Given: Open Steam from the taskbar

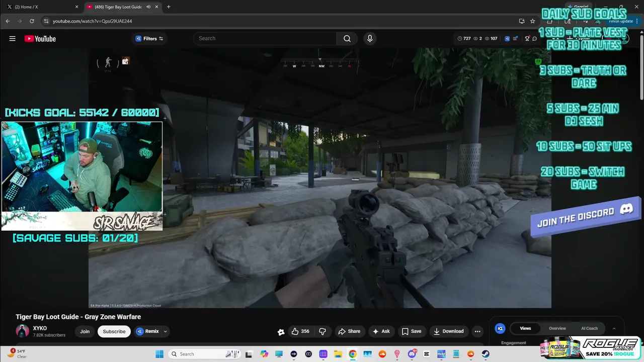Looking at the screenshot, I should [486, 354].
